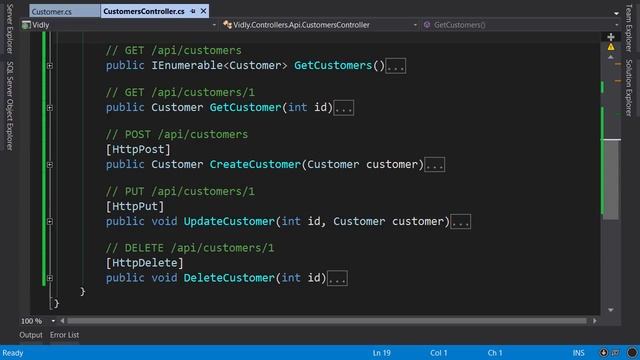Click the horizontal scrollbar left arrow
The image size is (640, 360).
62,321
